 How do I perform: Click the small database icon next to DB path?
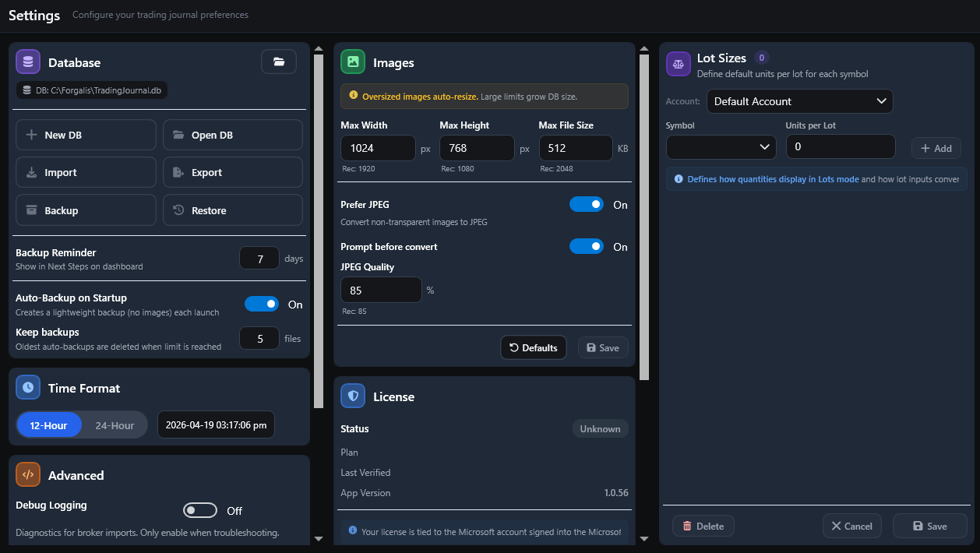click(27, 90)
